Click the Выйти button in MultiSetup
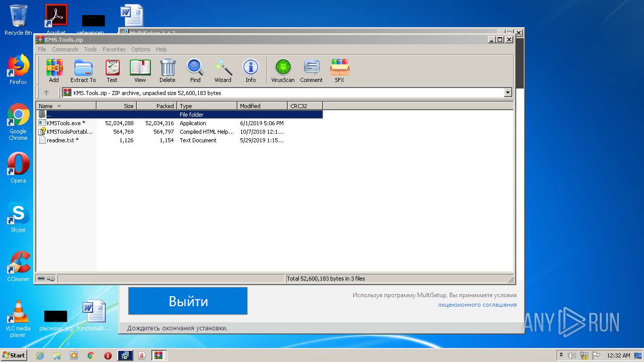 coord(188,301)
